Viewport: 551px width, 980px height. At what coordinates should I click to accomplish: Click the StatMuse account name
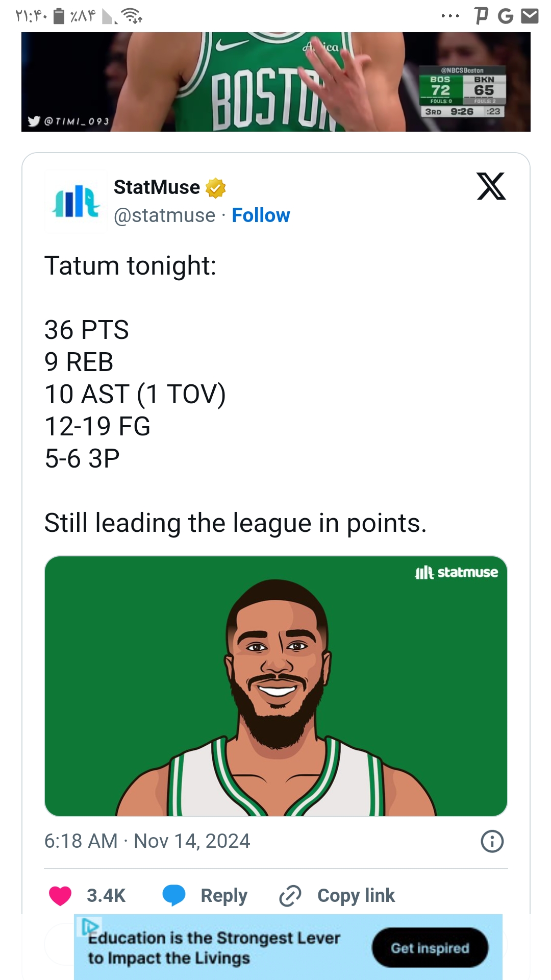pyautogui.click(x=157, y=187)
